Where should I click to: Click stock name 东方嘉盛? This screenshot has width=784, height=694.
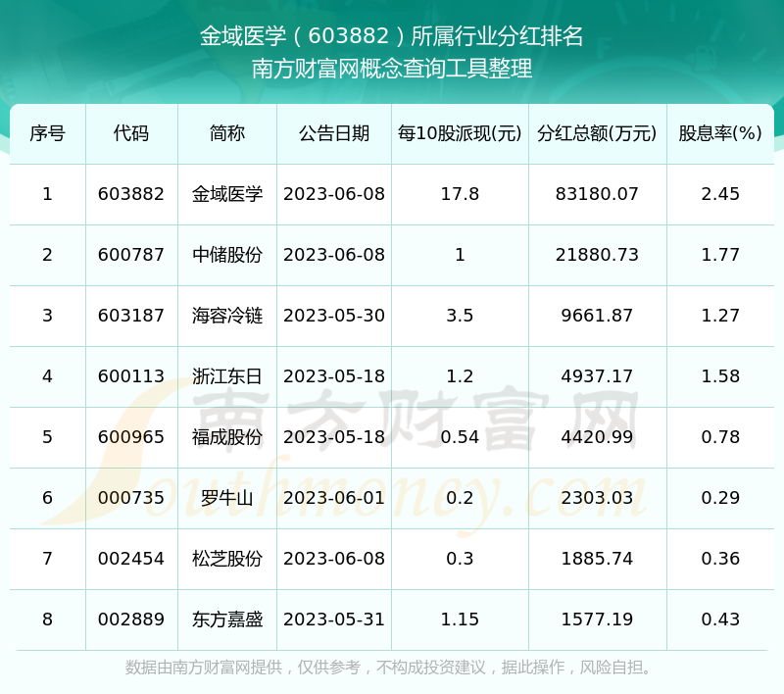pos(227,620)
